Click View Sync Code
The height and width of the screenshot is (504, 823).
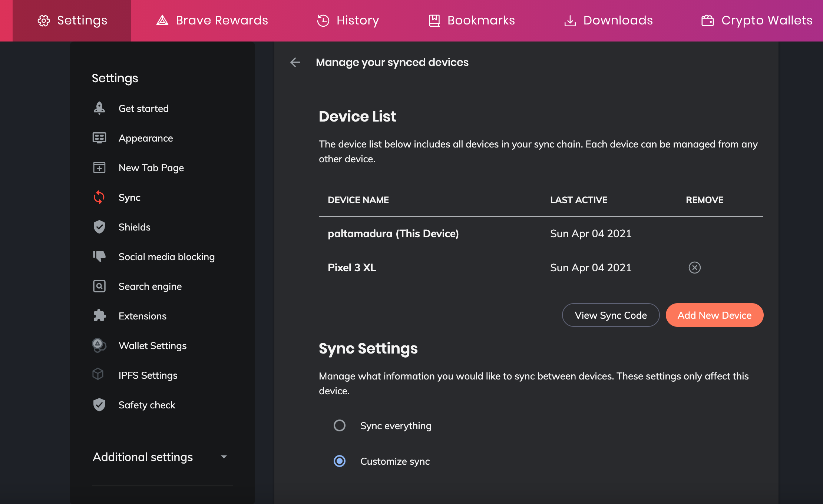611,315
